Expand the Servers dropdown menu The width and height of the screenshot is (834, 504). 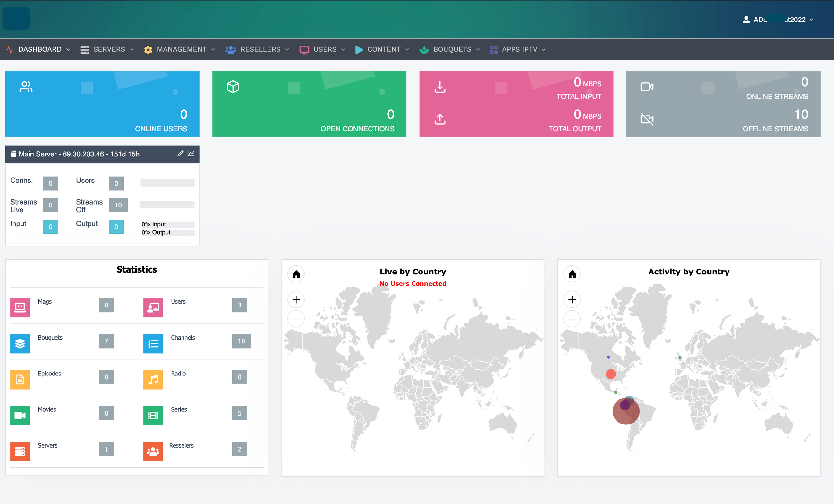[x=107, y=49]
